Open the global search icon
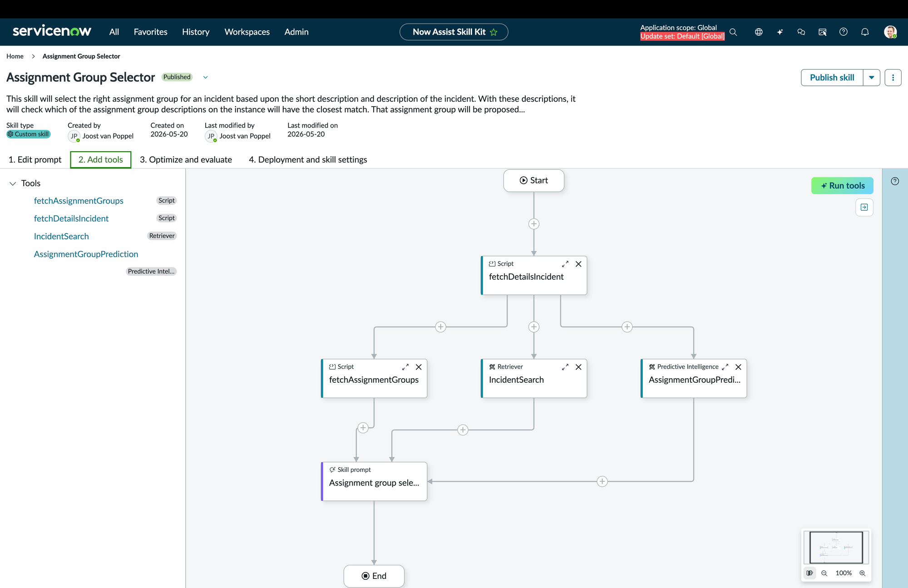 [733, 32]
